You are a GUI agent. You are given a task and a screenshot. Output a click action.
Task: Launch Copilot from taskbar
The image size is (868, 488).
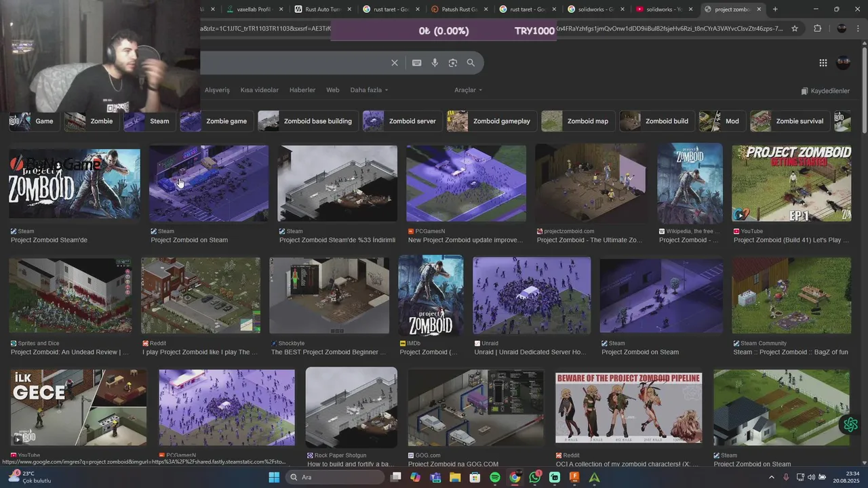[x=415, y=477]
